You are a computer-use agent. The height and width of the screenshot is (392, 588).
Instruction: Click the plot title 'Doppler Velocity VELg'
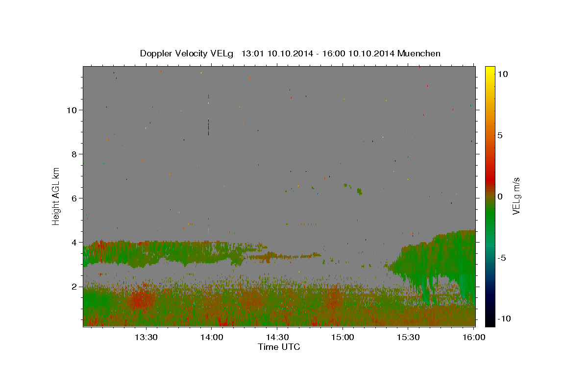(188, 53)
